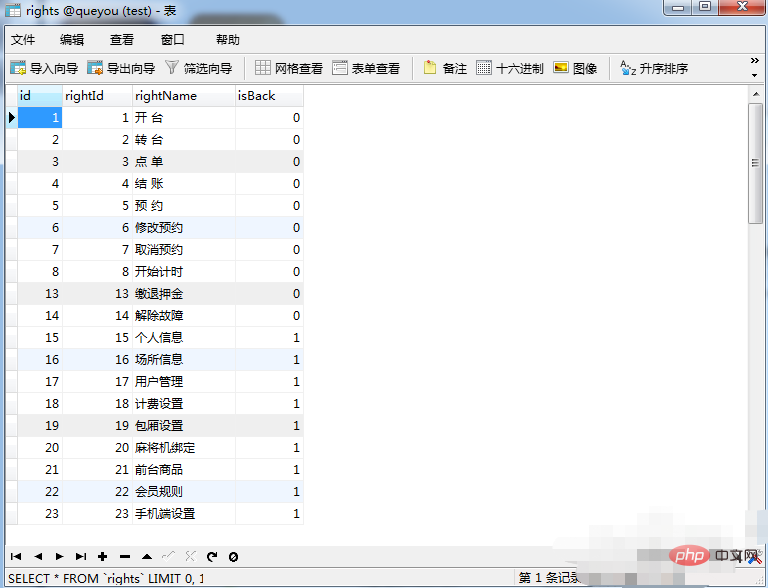Switch to Form View (表单查看)
This screenshot has height=588, width=768.
(366, 68)
